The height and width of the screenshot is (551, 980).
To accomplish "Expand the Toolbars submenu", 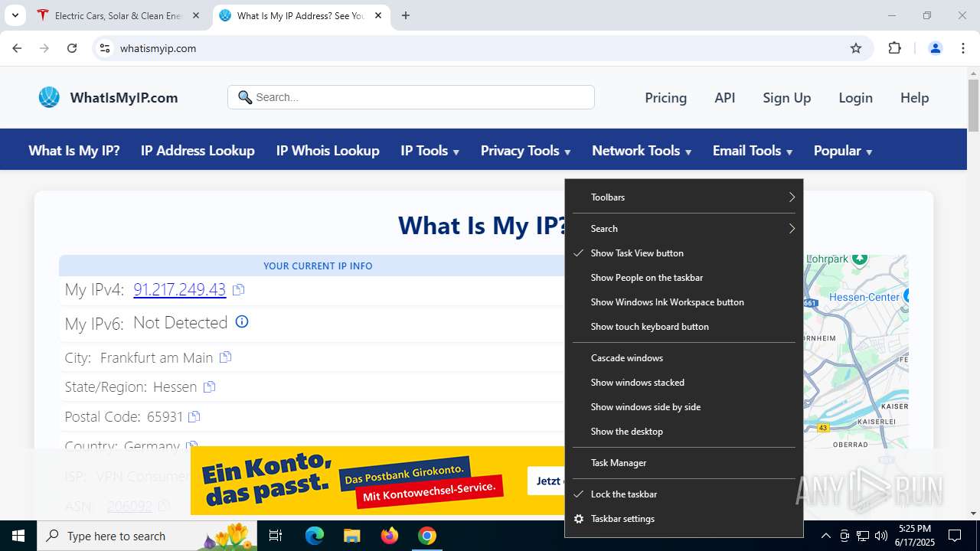I will click(x=684, y=197).
